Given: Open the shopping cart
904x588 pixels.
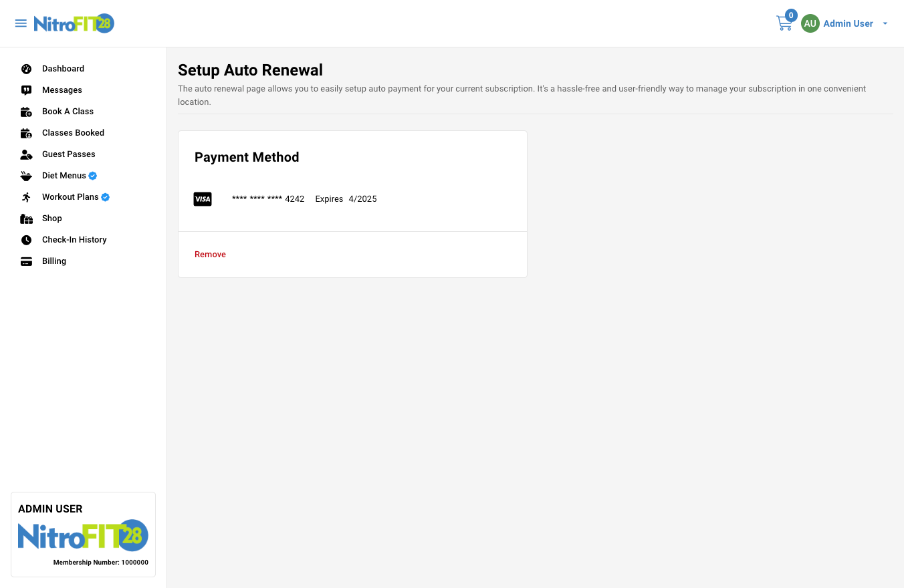Looking at the screenshot, I should [784, 23].
